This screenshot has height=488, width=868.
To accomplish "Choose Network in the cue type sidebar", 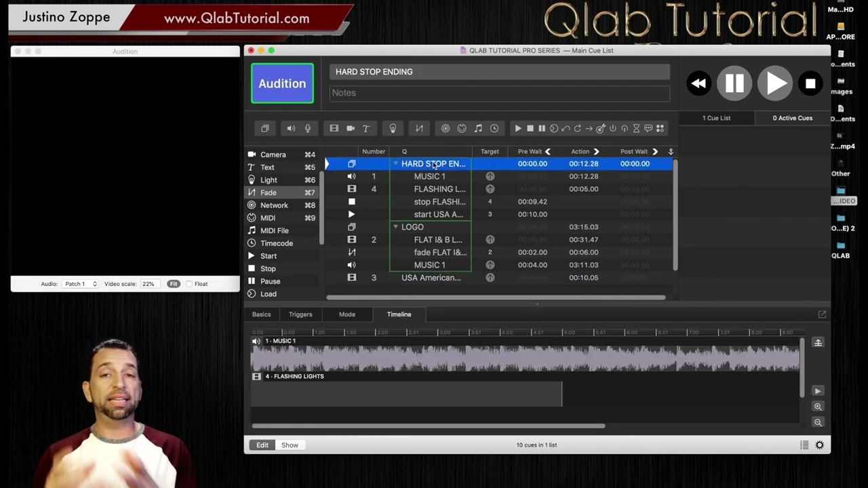I will point(281,205).
